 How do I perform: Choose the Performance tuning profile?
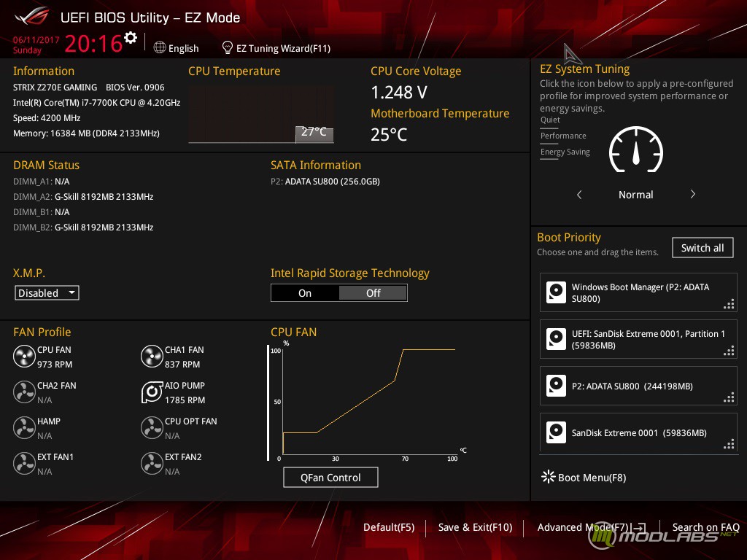tap(563, 136)
